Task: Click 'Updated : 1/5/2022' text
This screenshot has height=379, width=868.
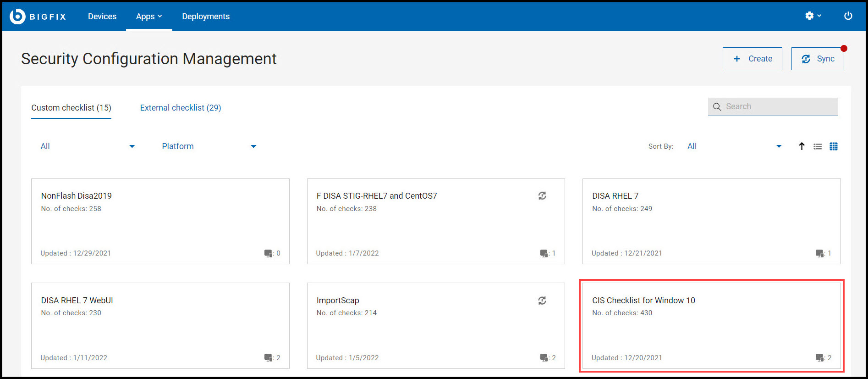Action: pos(347,358)
